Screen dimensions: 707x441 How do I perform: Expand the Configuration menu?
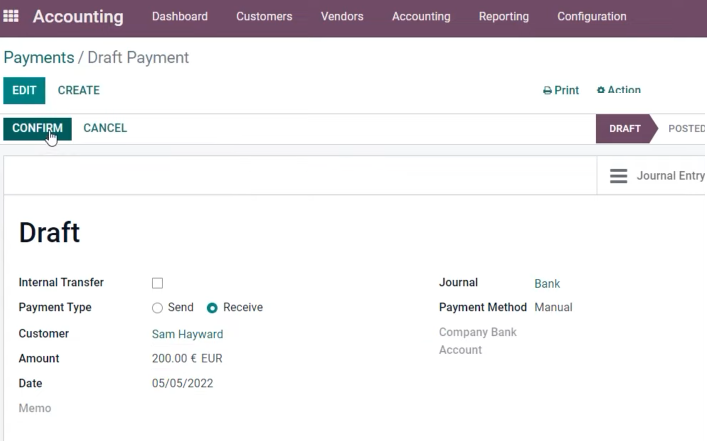[x=592, y=16]
